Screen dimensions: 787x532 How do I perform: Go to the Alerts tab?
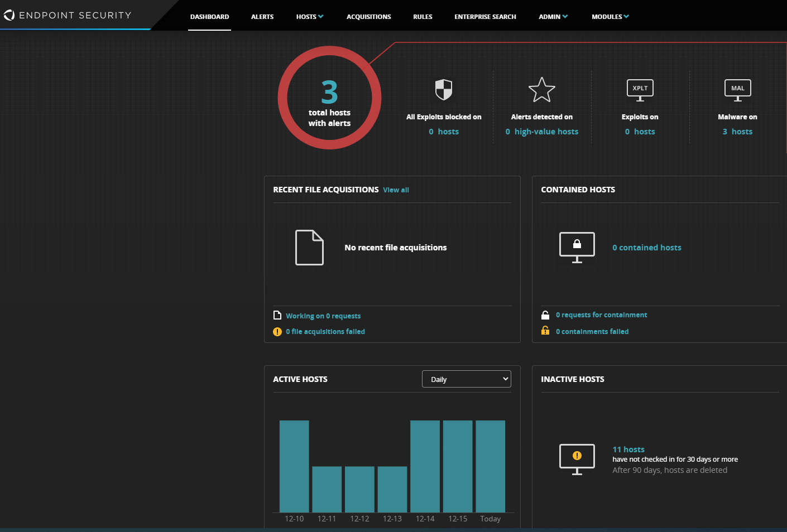coord(262,17)
